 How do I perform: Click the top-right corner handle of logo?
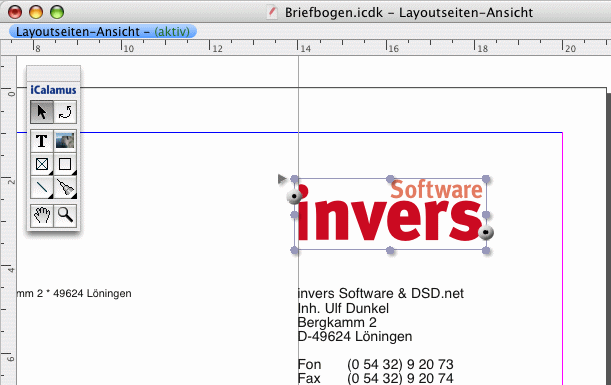click(486, 179)
